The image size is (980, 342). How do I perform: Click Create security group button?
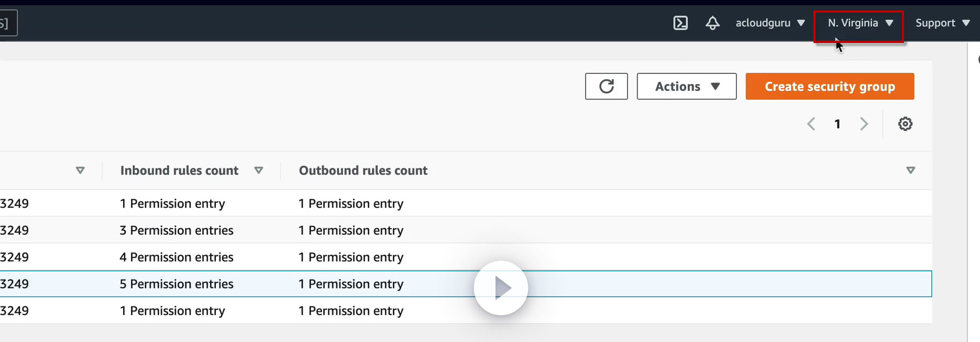click(830, 87)
